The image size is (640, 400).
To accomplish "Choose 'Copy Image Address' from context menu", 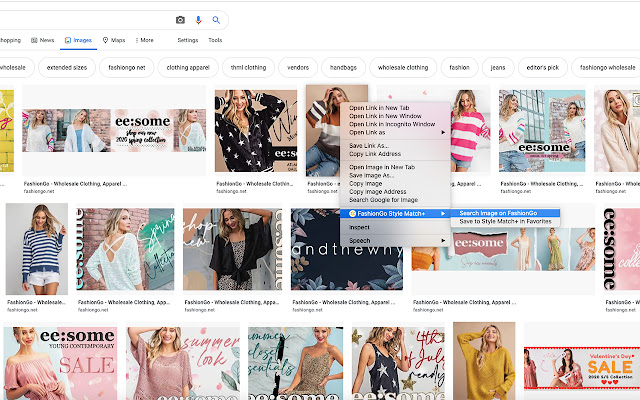I will tap(378, 192).
